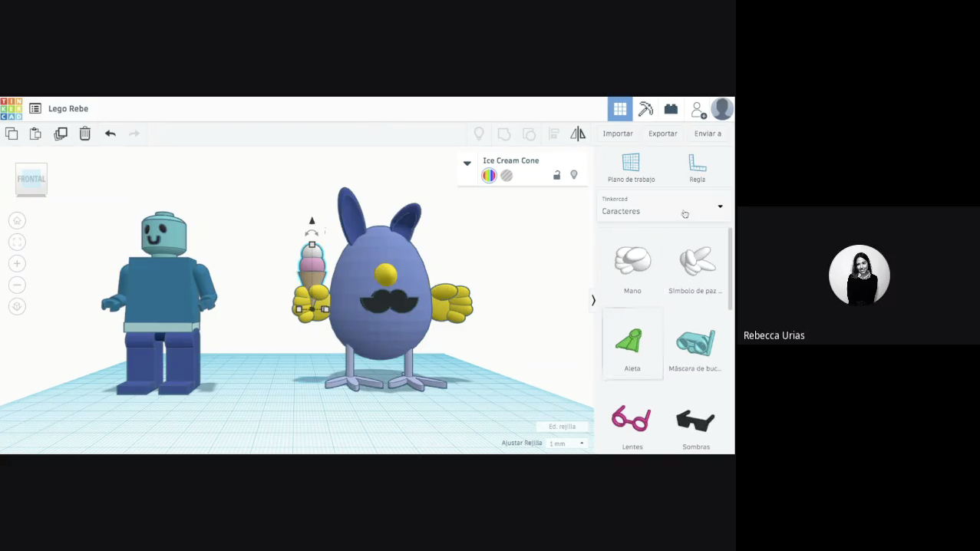Pick the multicolor Solid swatch

tap(489, 176)
